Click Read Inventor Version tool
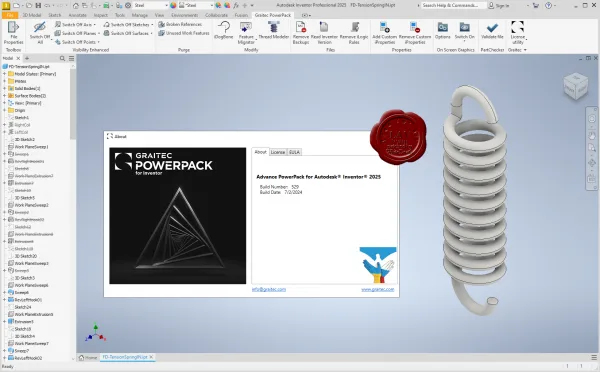This screenshot has height=372, width=600. coord(324,33)
